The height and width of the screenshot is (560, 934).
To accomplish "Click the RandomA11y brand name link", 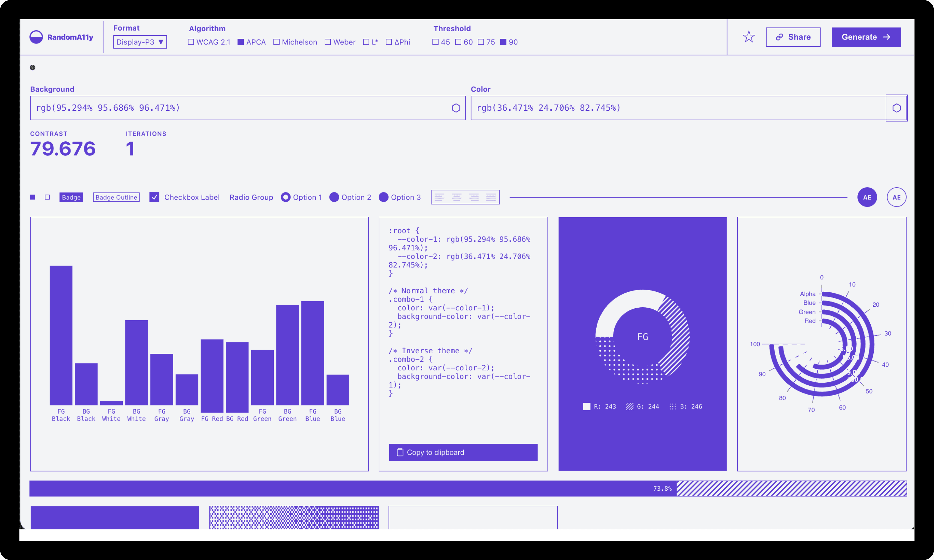I will point(70,37).
